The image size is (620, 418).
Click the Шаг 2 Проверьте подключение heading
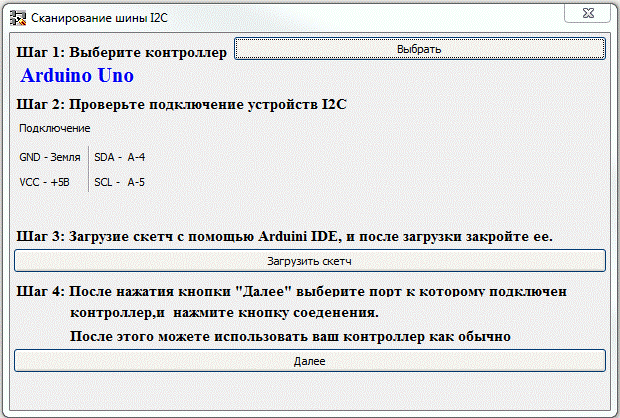(181, 104)
